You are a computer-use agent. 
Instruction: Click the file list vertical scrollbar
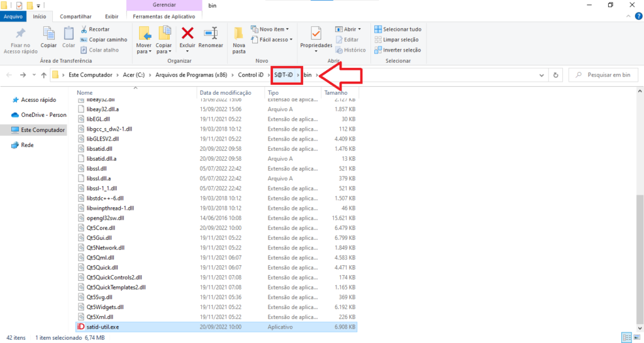(640, 251)
